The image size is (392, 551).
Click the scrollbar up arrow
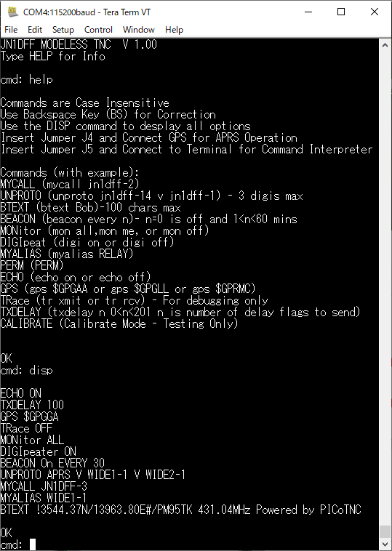(385, 45)
